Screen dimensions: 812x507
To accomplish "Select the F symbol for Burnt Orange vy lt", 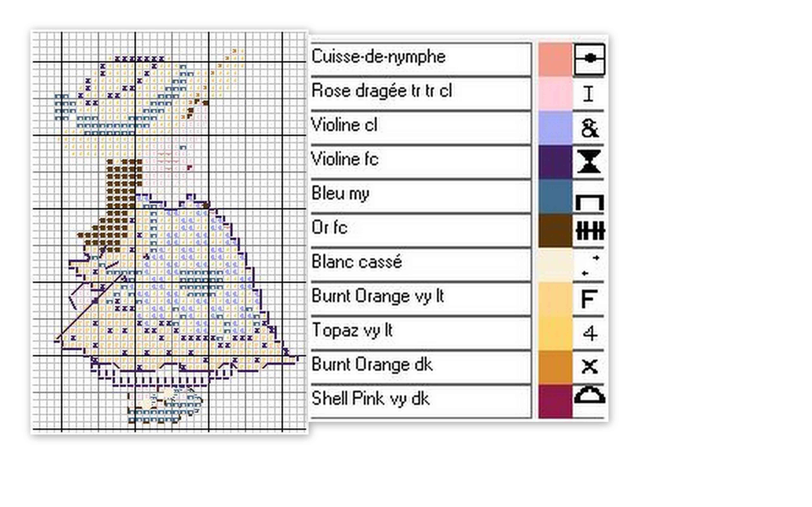I will [589, 299].
